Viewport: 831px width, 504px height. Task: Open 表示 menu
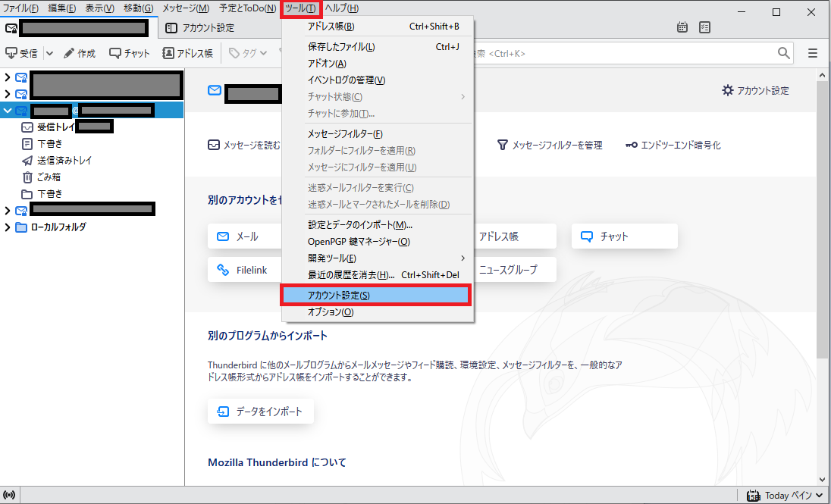pyautogui.click(x=99, y=8)
